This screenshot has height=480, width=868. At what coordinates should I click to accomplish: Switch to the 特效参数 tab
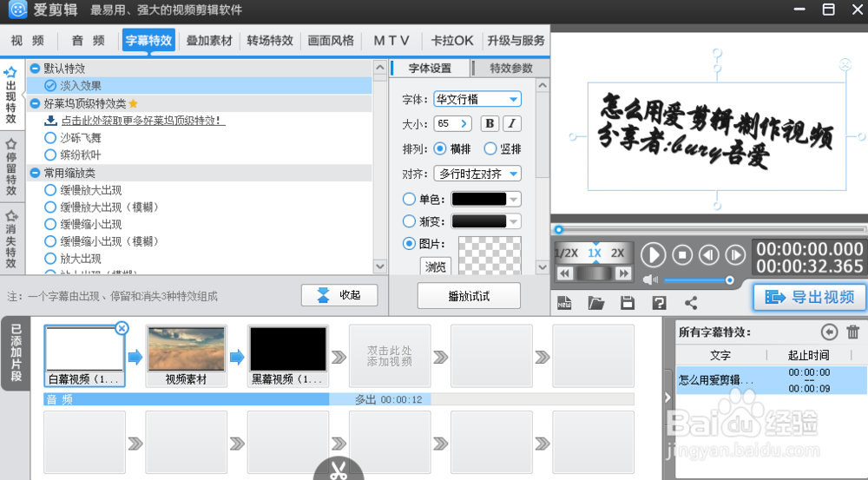511,68
